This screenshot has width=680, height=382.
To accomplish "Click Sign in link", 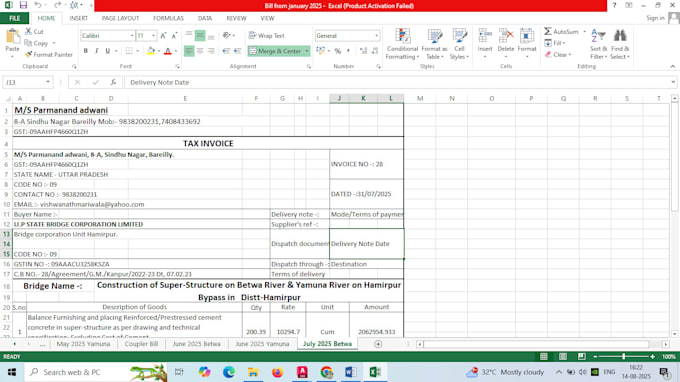I will [x=655, y=18].
